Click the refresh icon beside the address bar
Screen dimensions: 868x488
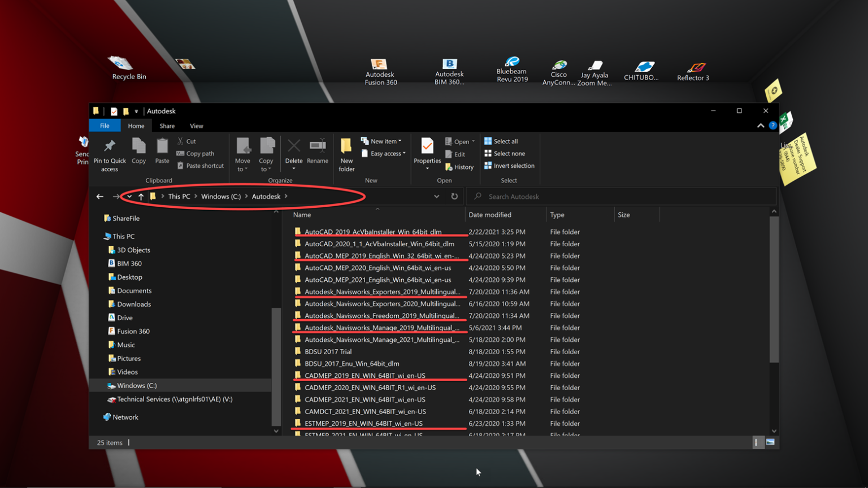point(455,196)
